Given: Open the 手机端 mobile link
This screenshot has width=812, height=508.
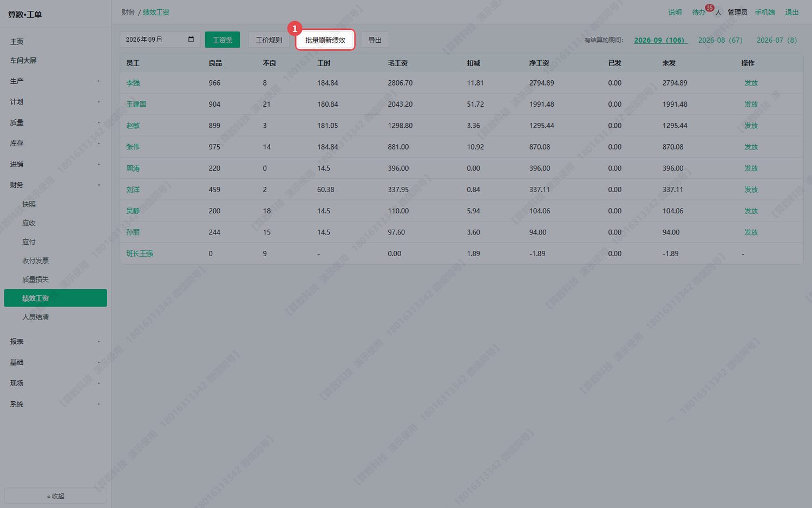Looking at the screenshot, I should tap(765, 12).
